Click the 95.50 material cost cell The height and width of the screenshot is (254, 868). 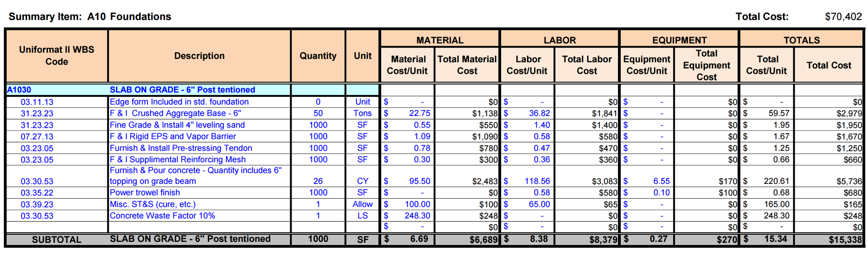408,181
